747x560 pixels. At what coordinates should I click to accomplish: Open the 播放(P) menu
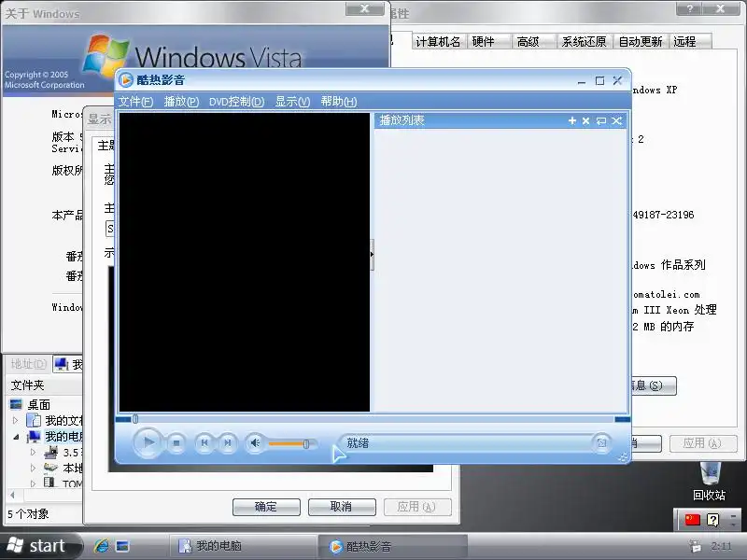[x=181, y=102]
